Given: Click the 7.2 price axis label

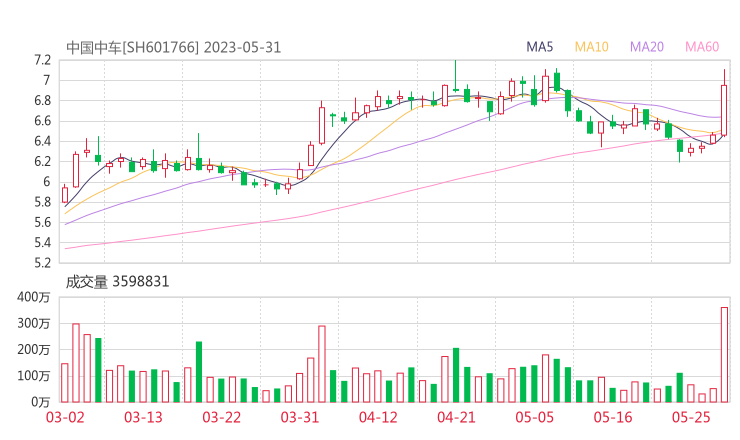Looking at the screenshot, I should point(42,60).
